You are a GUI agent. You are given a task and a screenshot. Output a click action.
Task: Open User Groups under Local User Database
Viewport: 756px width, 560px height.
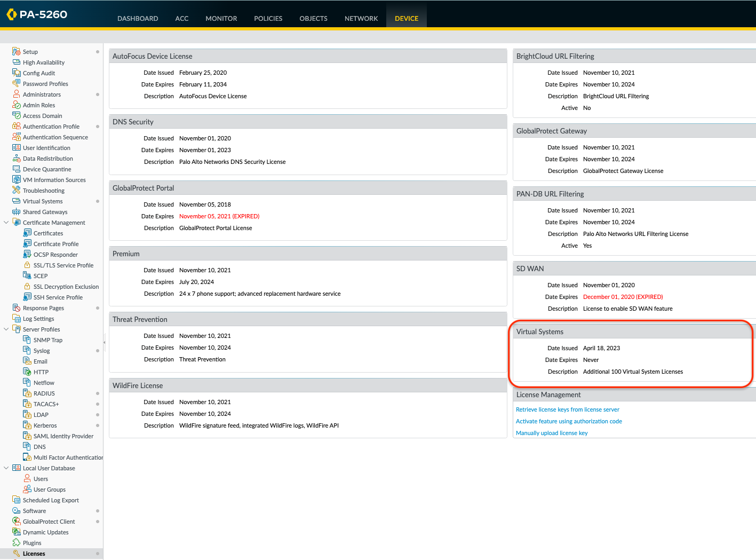click(50, 490)
